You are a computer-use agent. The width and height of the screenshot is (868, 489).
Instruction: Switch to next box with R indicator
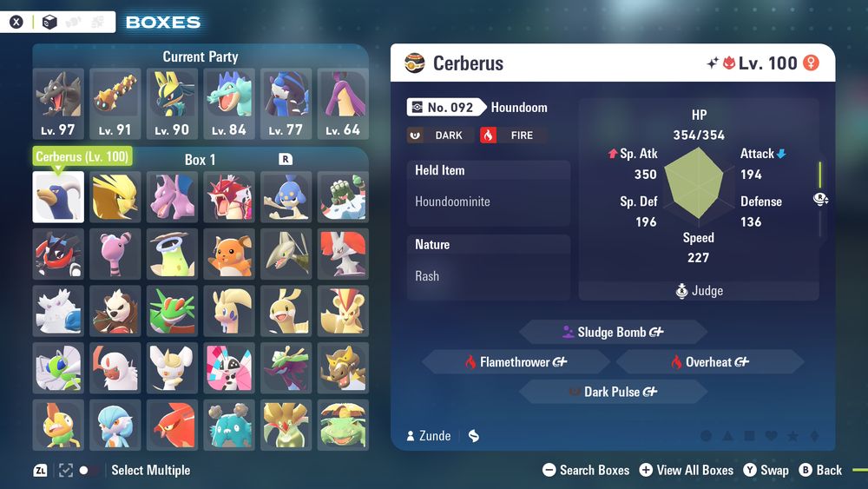285,160
